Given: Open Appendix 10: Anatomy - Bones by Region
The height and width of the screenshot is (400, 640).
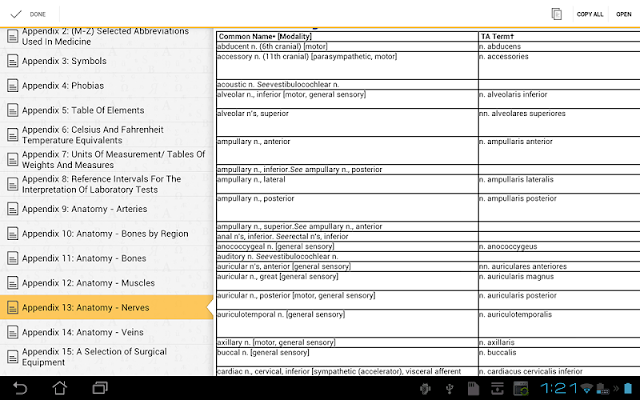Looking at the screenshot, I should (107, 234).
